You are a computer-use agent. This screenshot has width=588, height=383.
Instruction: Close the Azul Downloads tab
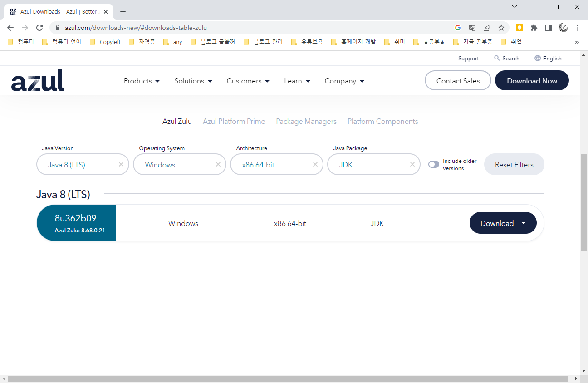[x=106, y=12]
